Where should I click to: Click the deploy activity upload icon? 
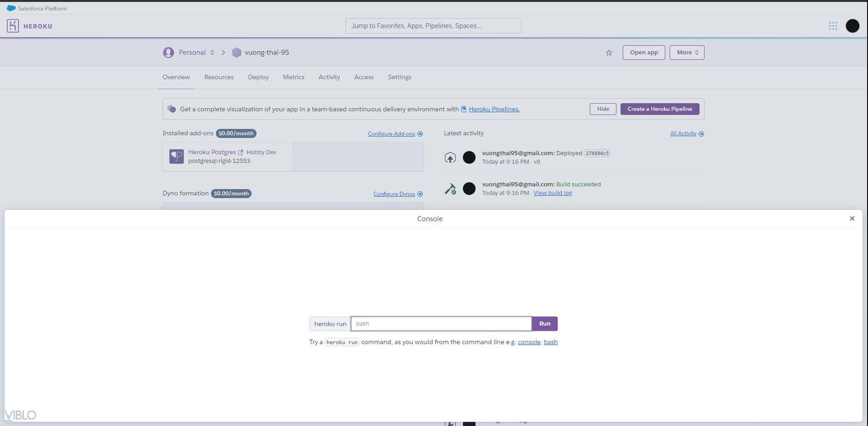tap(450, 157)
